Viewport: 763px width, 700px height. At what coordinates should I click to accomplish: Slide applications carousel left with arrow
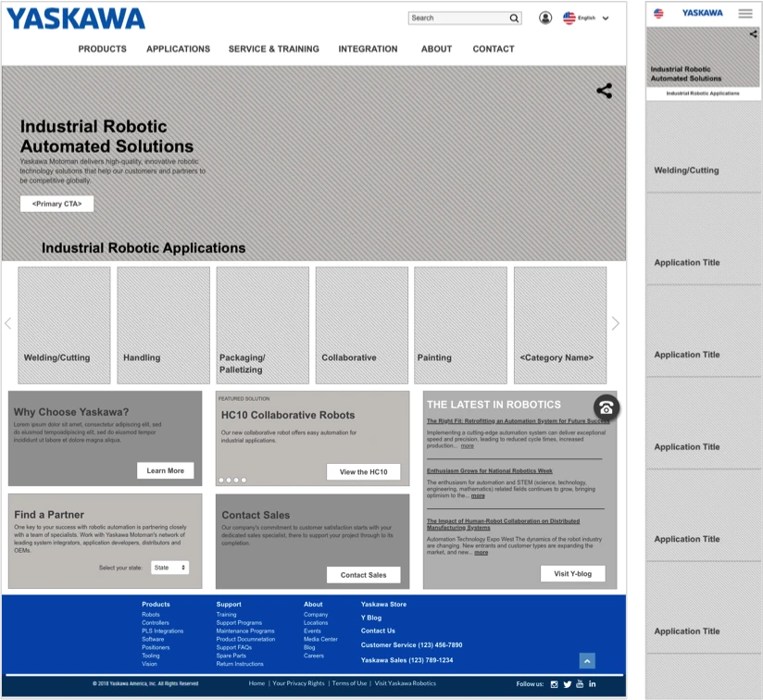click(x=7, y=323)
